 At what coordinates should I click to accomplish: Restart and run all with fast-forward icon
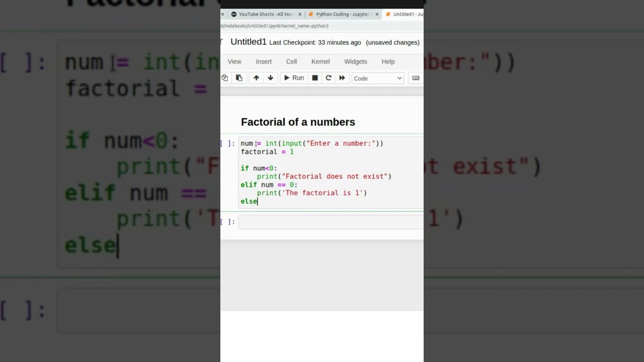pyautogui.click(x=342, y=78)
